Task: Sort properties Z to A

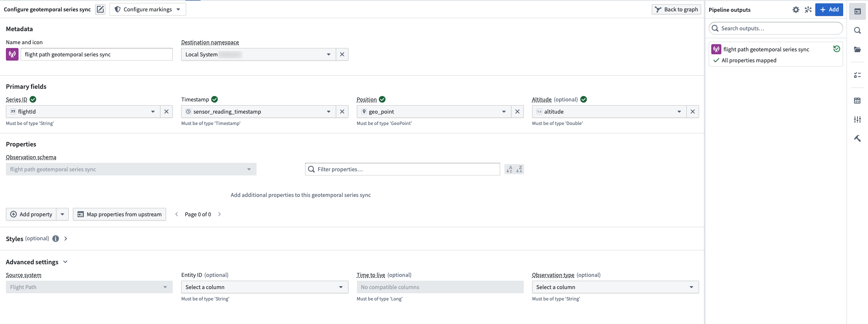Action: tap(519, 169)
